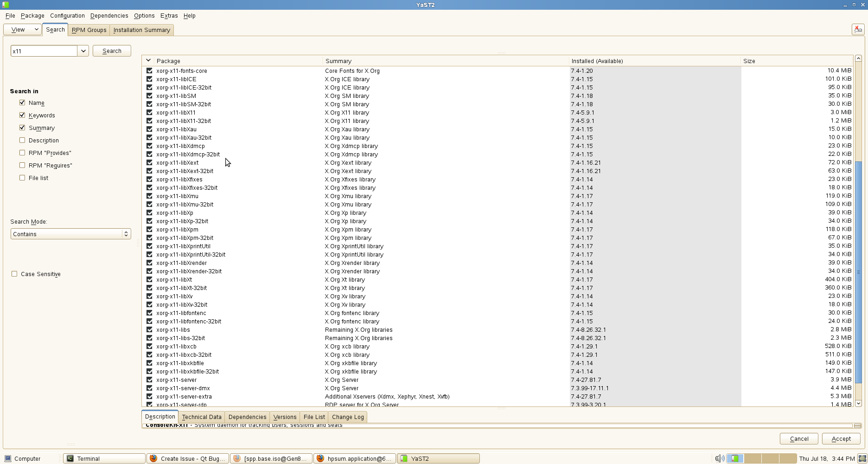Click status icon of xorg-x11-libXrender row
Screen dimensions: 868x464
click(x=149, y=263)
